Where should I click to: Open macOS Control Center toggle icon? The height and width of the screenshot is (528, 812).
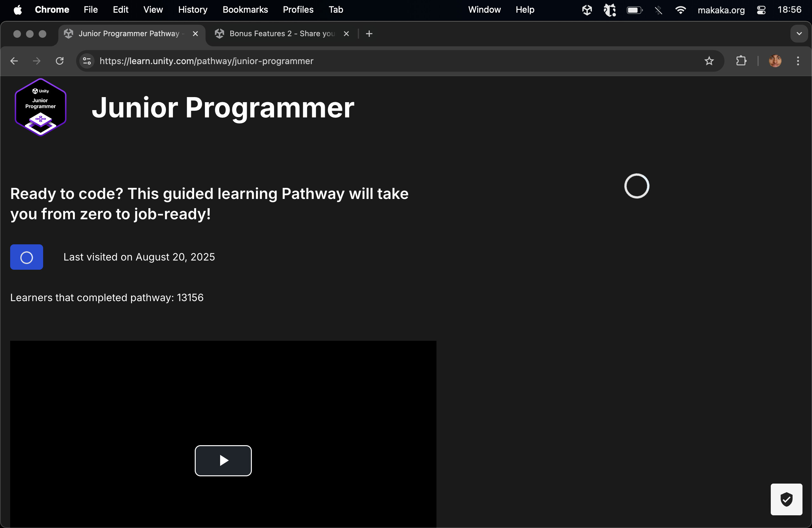761,10
